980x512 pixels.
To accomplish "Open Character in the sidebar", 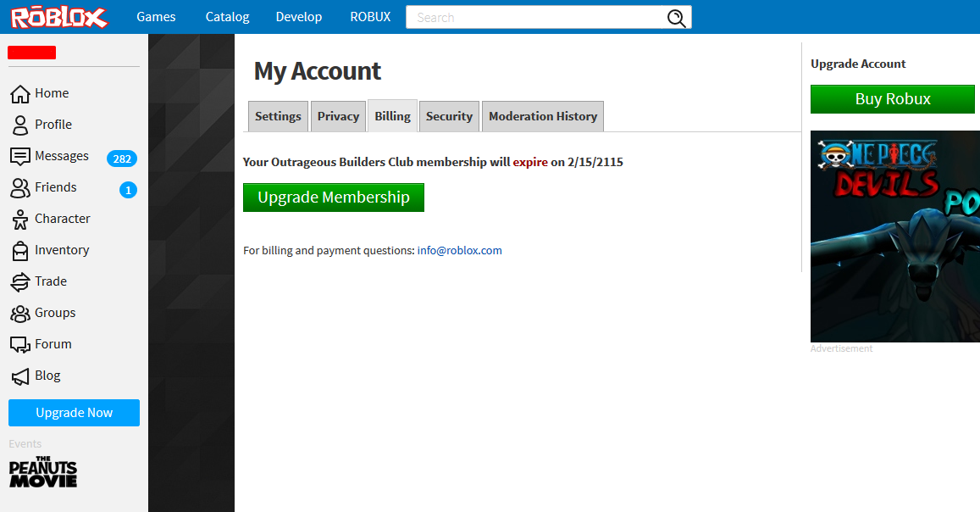I will (x=63, y=219).
